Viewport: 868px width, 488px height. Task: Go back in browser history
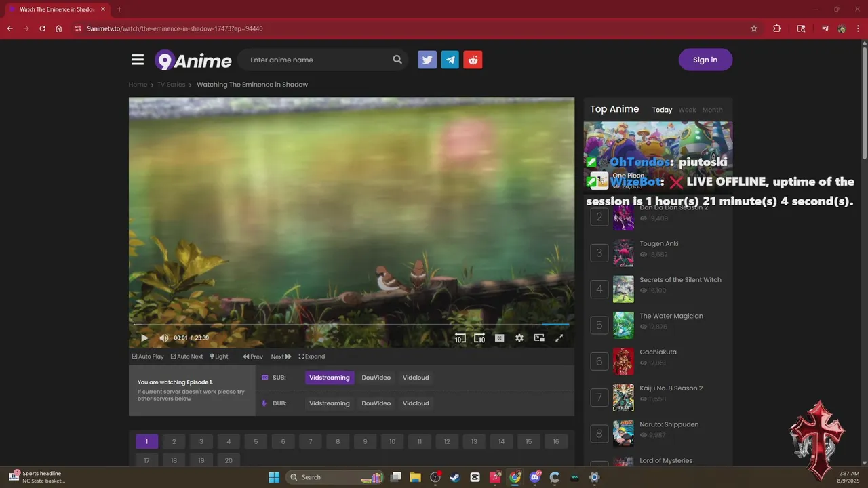coord(9,28)
